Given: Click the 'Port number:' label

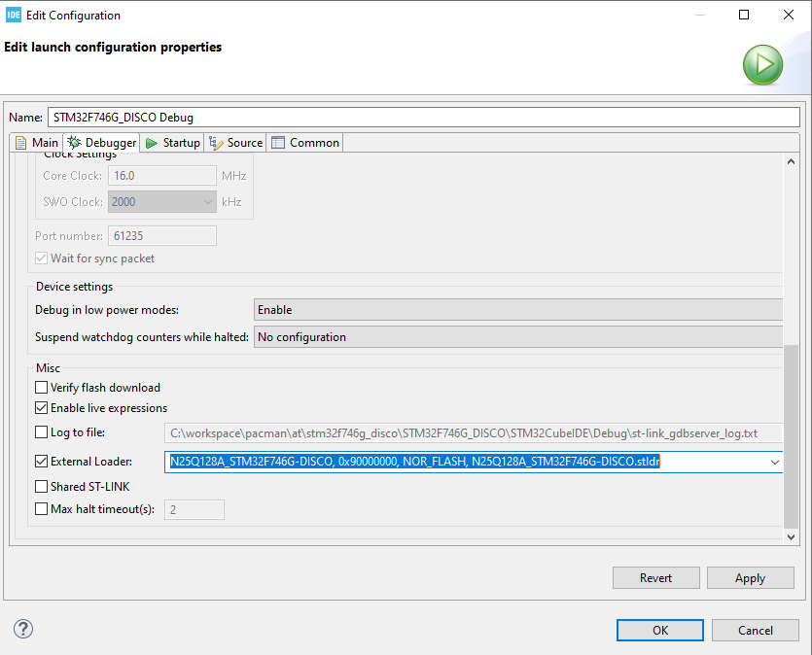Looking at the screenshot, I should coord(69,236).
